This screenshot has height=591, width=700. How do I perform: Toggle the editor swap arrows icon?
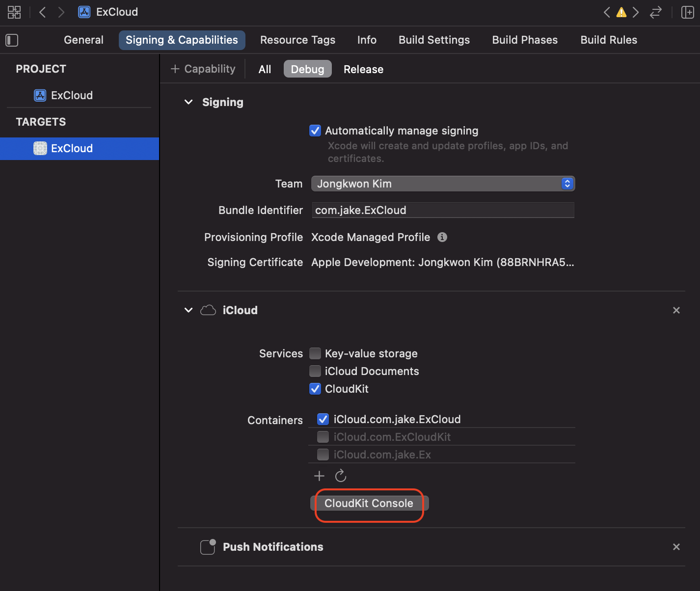click(x=656, y=12)
